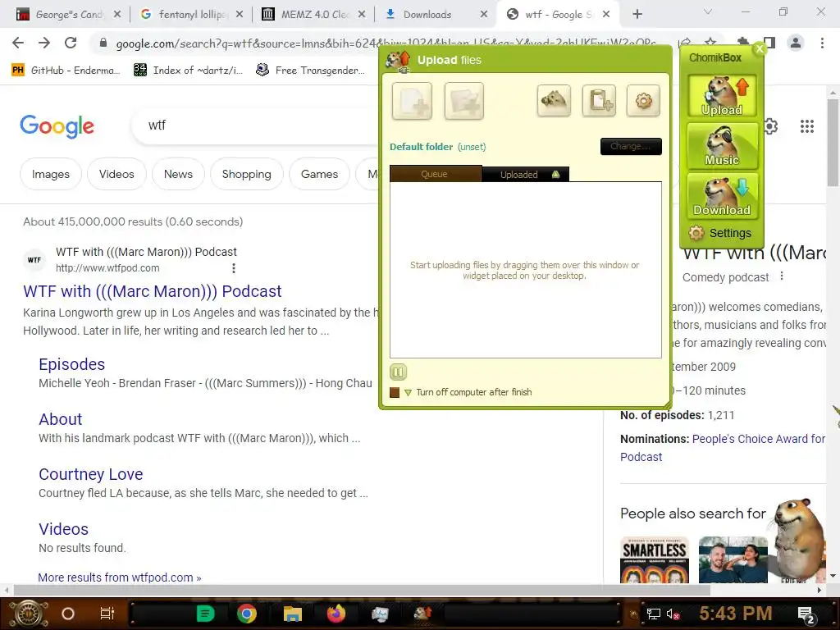Expand the turn off computer options arrow
Viewport: 840px width, 630px height.
409,393
